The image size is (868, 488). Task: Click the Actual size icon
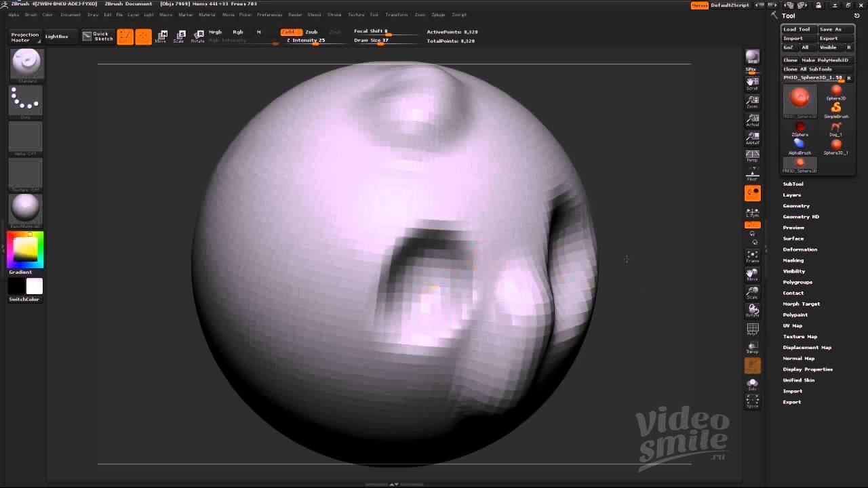[752, 119]
